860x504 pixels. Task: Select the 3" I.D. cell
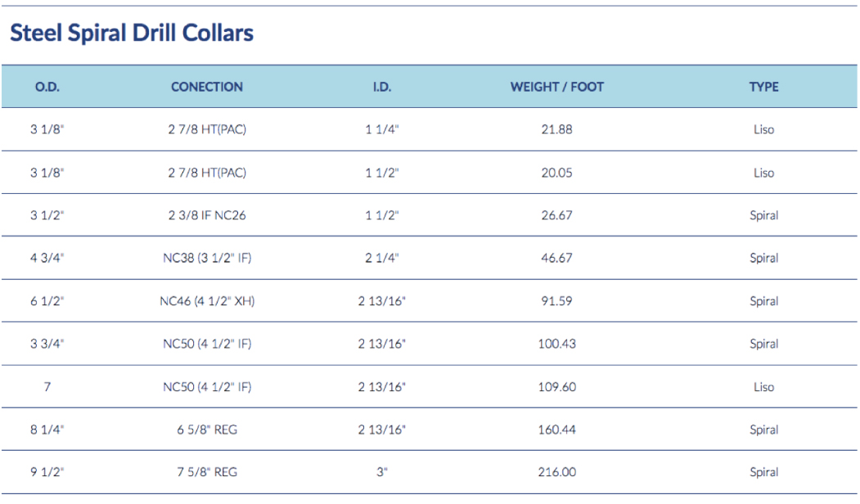coord(380,472)
